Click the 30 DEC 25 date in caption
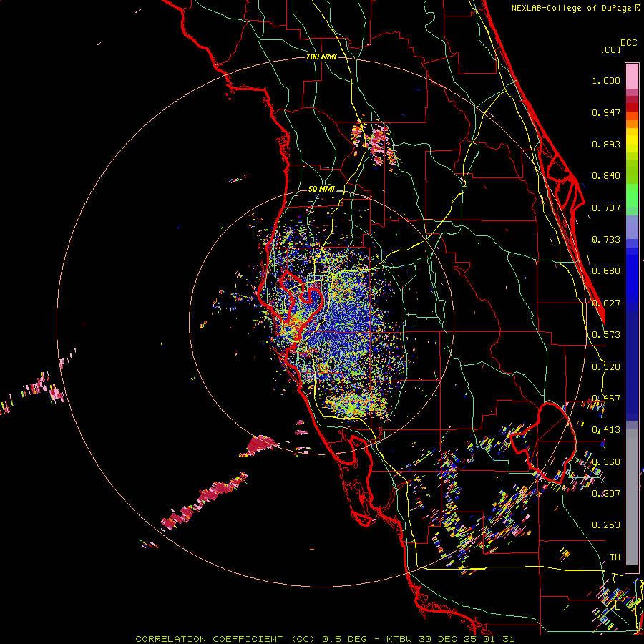This screenshot has height=644, width=644. click(x=448, y=639)
